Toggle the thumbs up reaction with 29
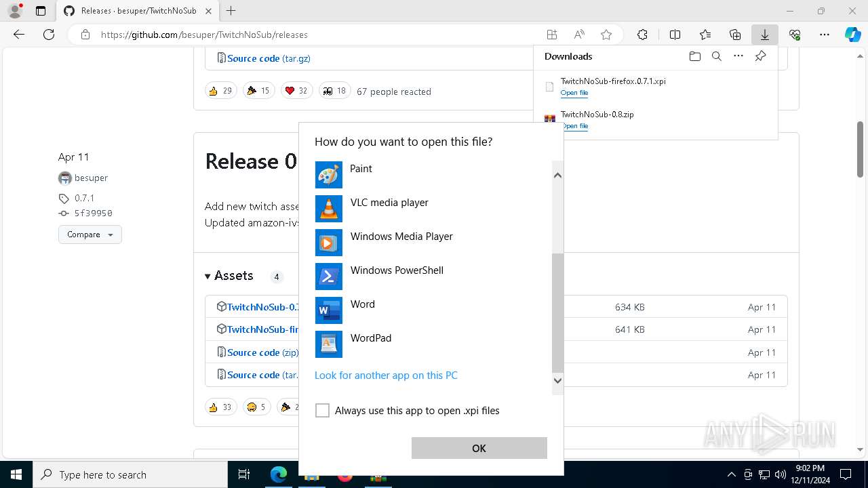The height and width of the screenshot is (488, 868). click(x=220, y=91)
